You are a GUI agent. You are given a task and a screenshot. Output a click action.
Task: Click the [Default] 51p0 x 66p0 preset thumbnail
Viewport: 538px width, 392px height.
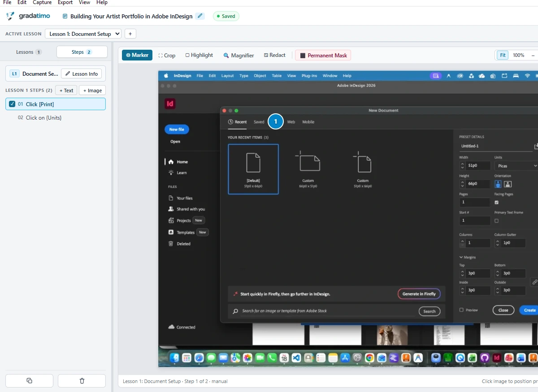click(x=253, y=169)
